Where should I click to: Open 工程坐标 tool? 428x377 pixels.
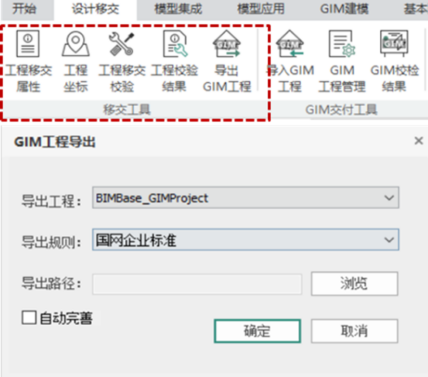pyautogui.click(x=76, y=61)
